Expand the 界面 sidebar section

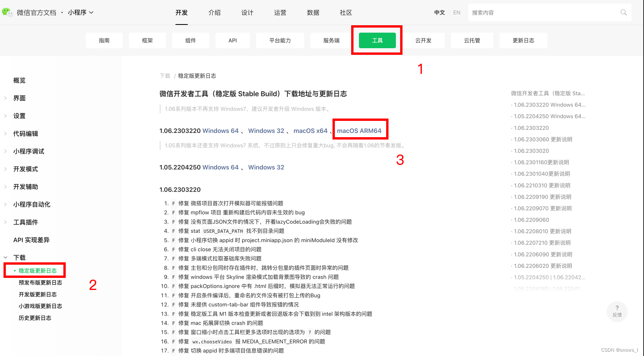pyautogui.click(x=5, y=98)
